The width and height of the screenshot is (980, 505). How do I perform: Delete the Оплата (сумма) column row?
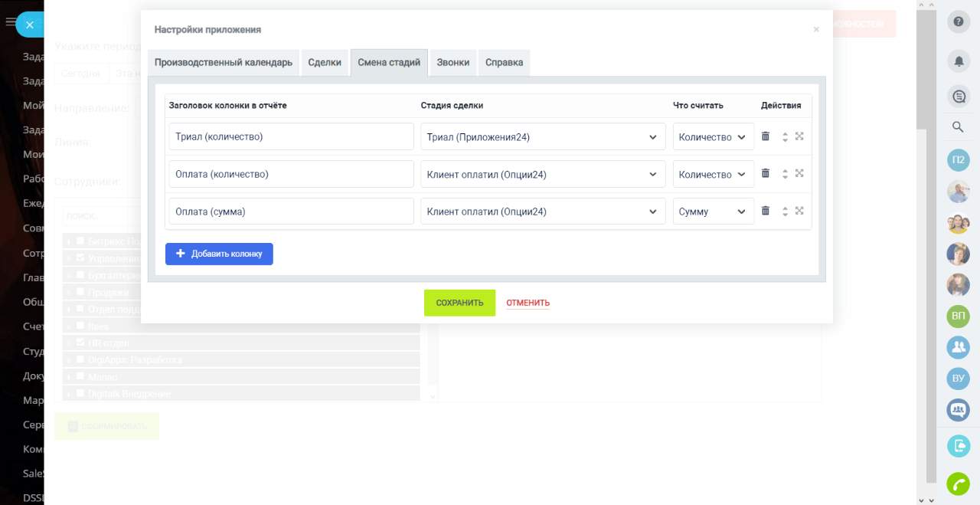[765, 211]
